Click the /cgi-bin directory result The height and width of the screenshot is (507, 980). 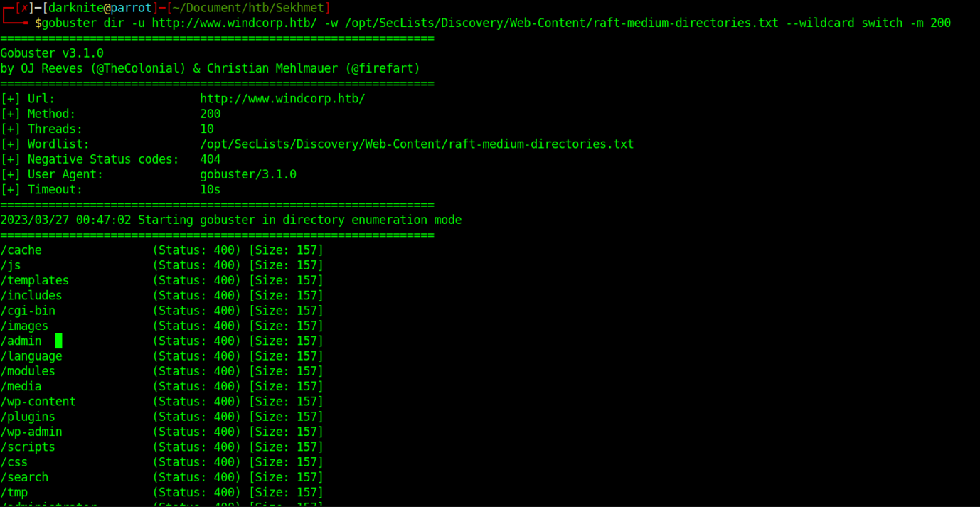tap(28, 311)
